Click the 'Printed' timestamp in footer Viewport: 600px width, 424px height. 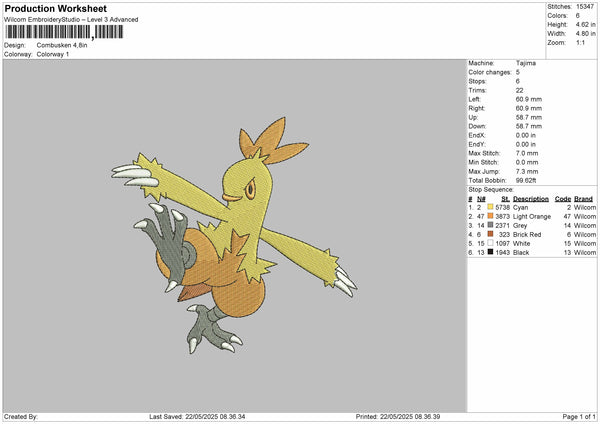tap(398, 416)
